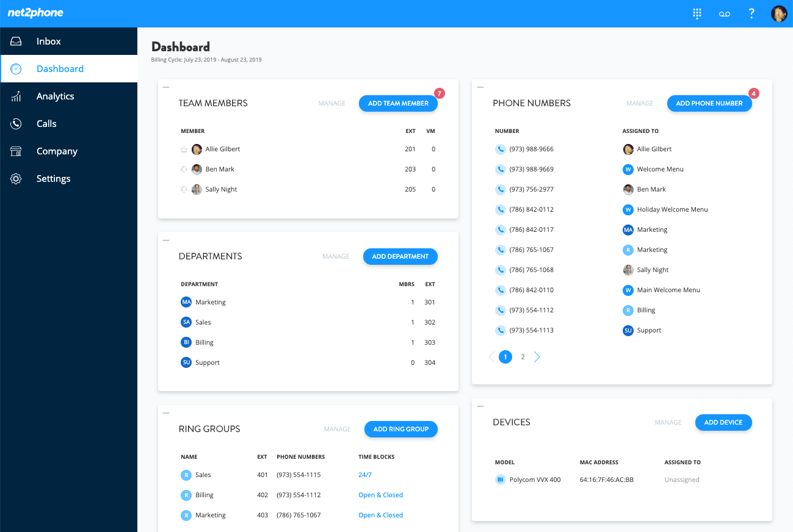The width and height of the screenshot is (793, 532).
Task: Navigate to Company in the sidebar
Action: point(57,151)
